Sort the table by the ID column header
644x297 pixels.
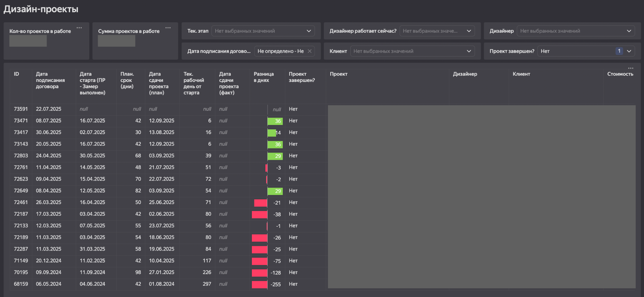16,74
